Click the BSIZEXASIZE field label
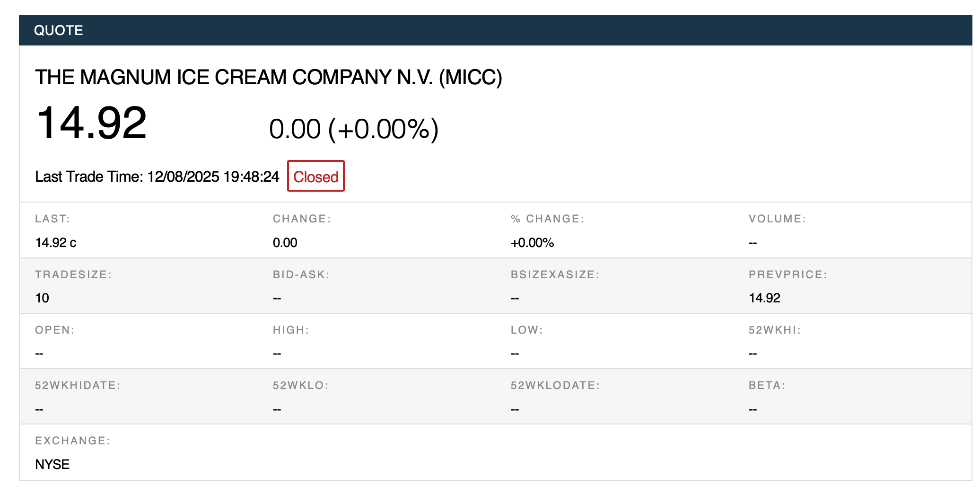Viewport: 980px width, 495px height. point(555,274)
